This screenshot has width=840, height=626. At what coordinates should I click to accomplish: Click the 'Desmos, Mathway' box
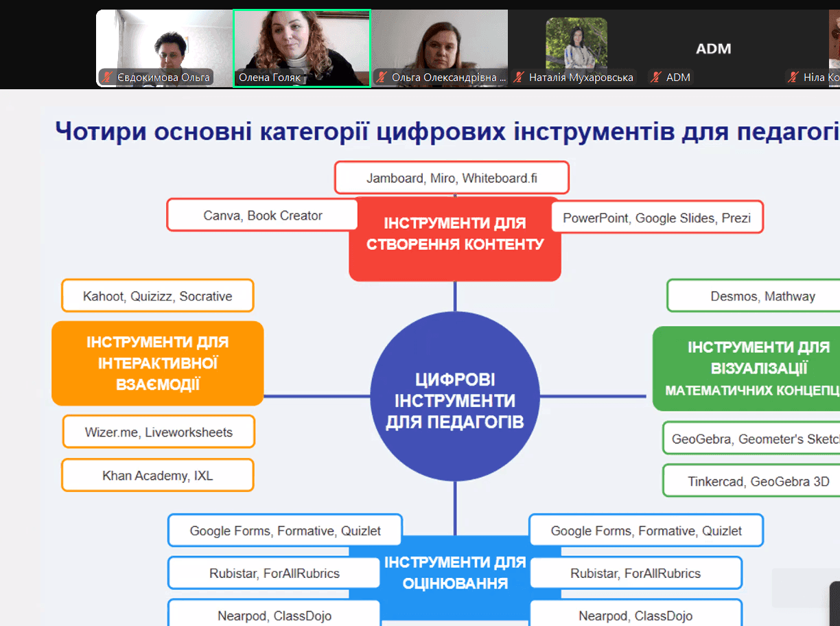pos(754,297)
